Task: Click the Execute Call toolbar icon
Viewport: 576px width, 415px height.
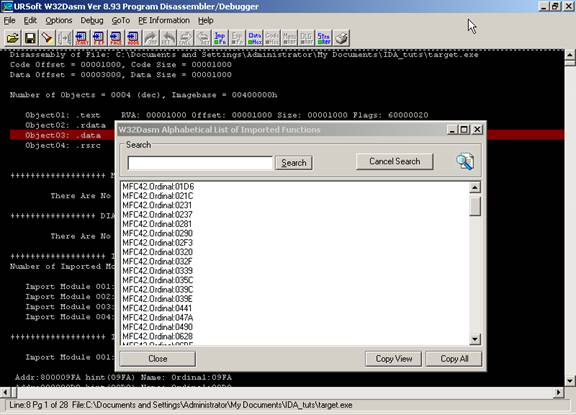Action: [186, 38]
